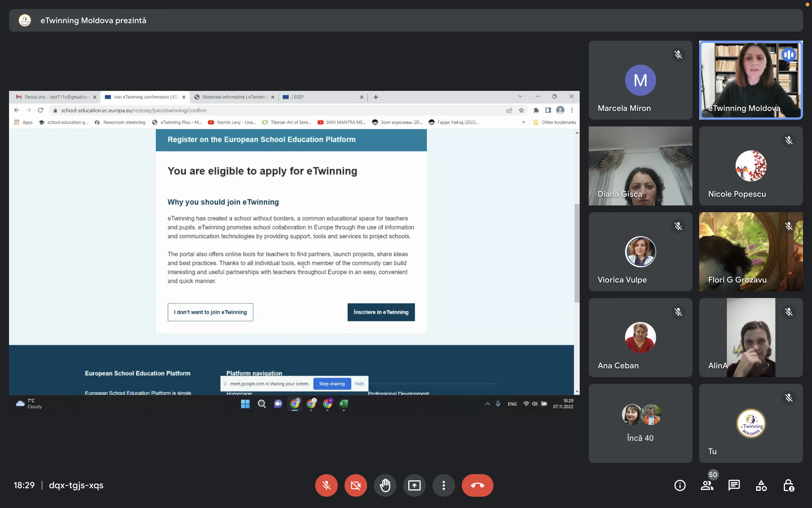Open meeting details info icon
This screenshot has height=508, width=812.
[x=680, y=485]
